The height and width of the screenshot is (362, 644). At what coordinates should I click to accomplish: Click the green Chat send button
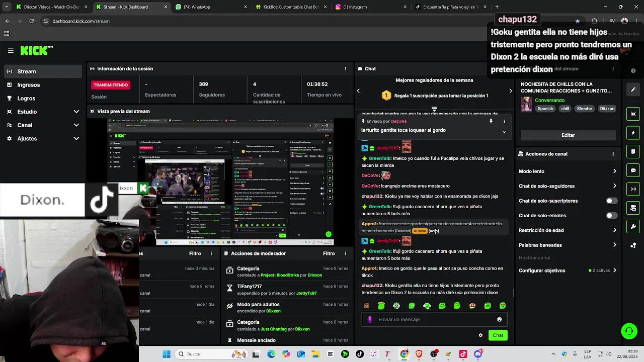coord(498,335)
